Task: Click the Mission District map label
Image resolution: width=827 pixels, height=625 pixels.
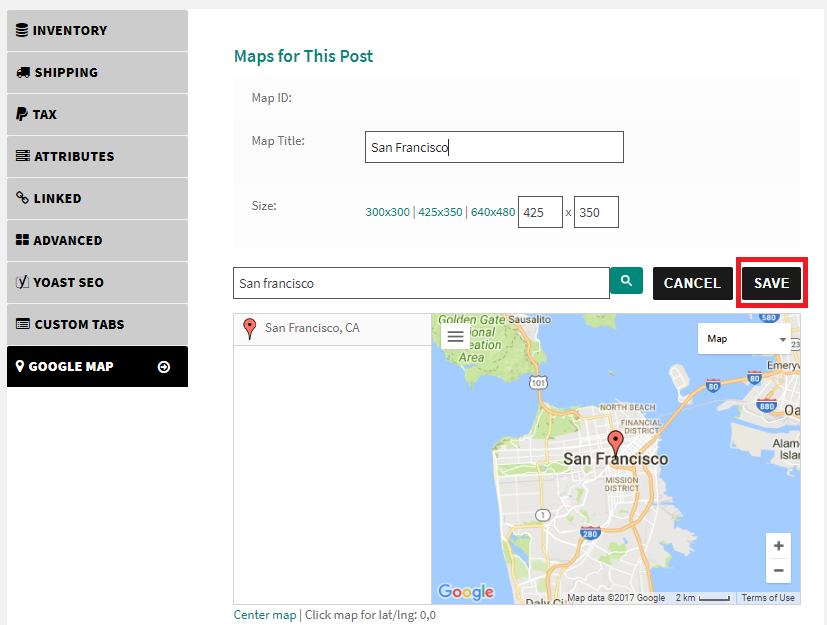Action: pos(622,484)
